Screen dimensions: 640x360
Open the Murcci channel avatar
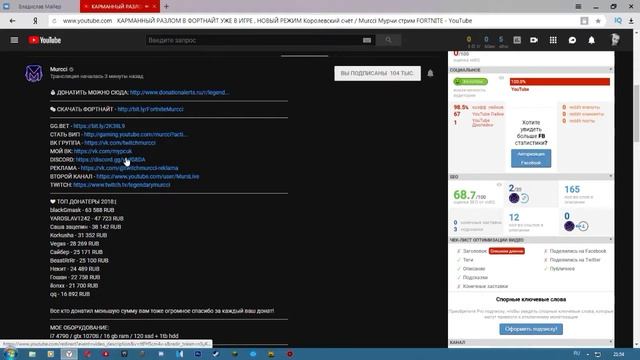pyautogui.click(x=34, y=74)
